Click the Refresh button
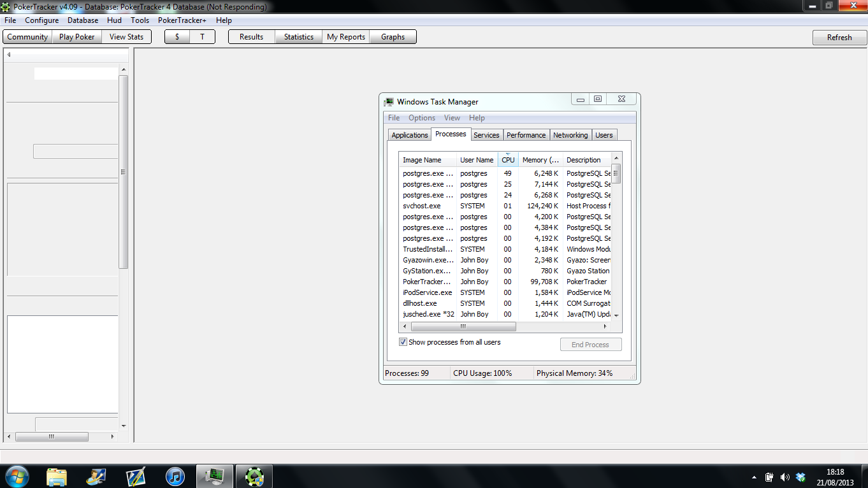868x488 pixels. pos(839,38)
